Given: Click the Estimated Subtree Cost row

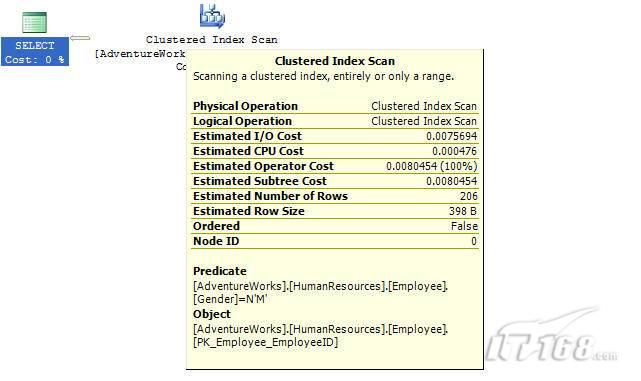Looking at the screenshot, I should pyautogui.click(x=335, y=181).
